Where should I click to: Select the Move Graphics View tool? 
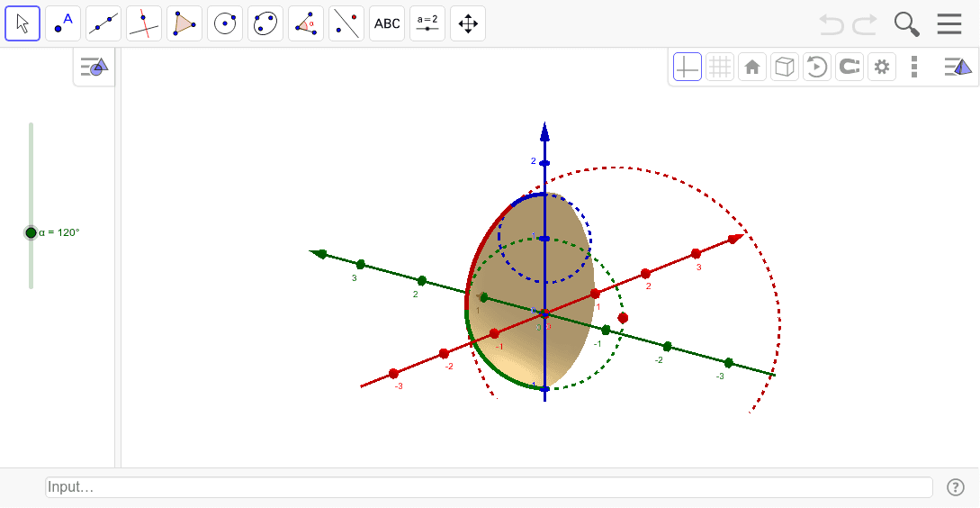[x=468, y=23]
